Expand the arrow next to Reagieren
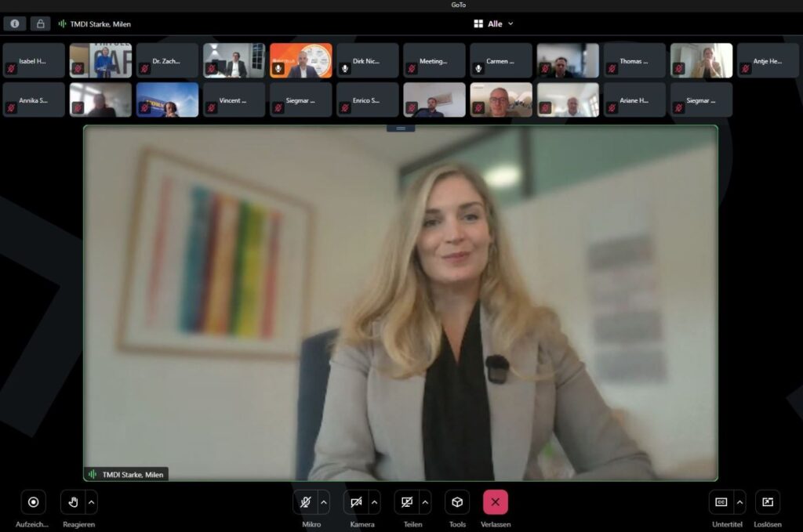The width and height of the screenshot is (803, 532). pos(92,502)
